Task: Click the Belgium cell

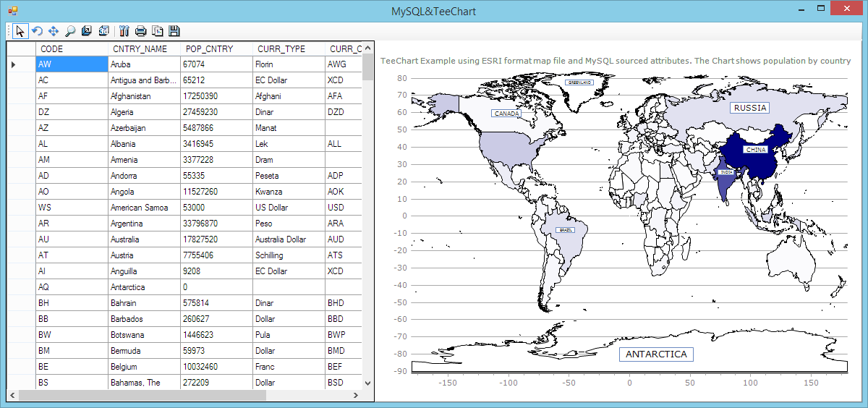Action: 144,367
